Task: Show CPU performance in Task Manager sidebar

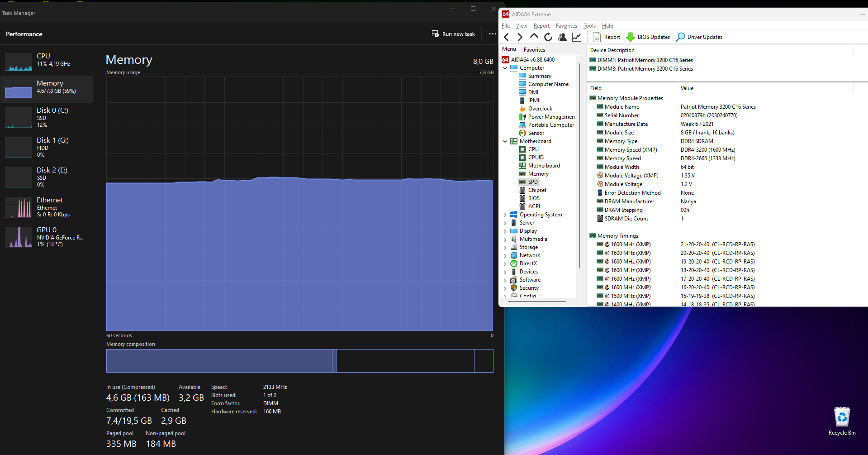Action: pos(47,61)
